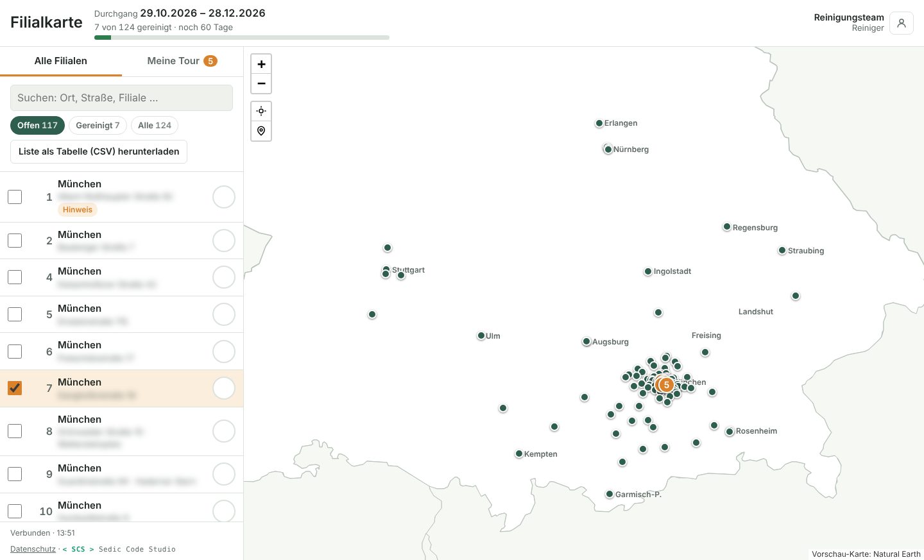Check the box for branch 9
This screenshot has height=560, width=924.
coord(15,474)
